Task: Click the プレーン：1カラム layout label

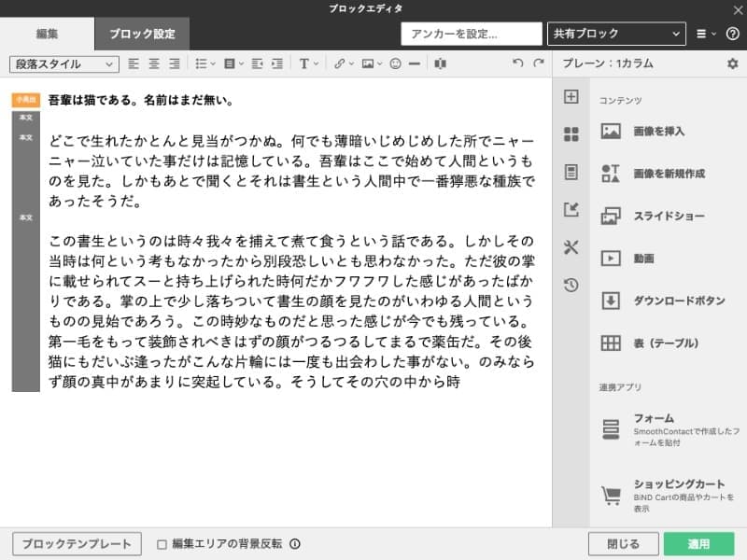Action: coord(608,63)
